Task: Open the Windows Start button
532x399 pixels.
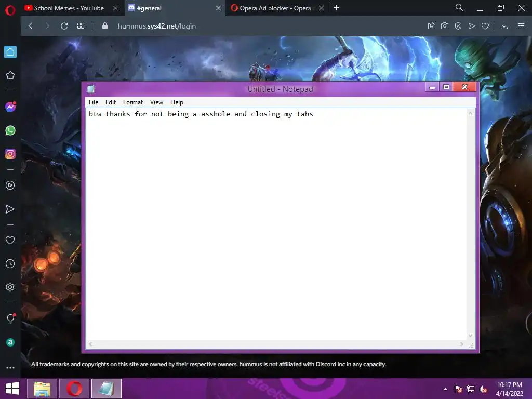Action: [12, 389]
